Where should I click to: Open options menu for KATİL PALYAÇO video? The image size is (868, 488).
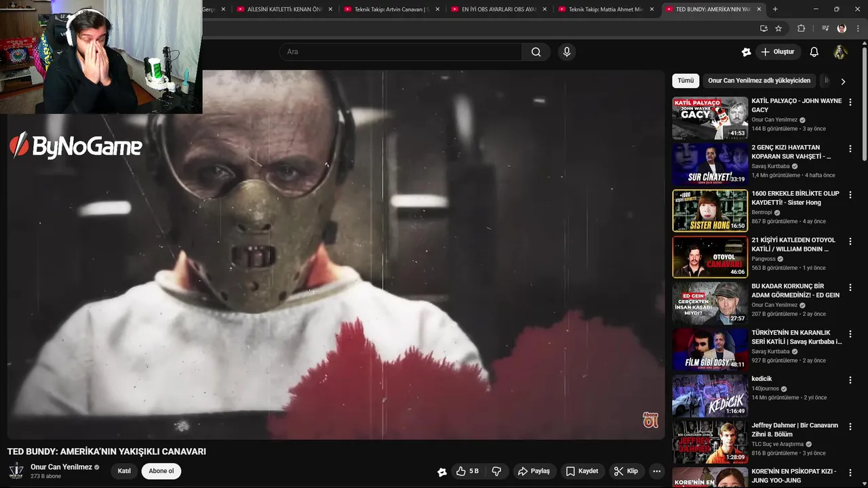[x=850, y=102]
